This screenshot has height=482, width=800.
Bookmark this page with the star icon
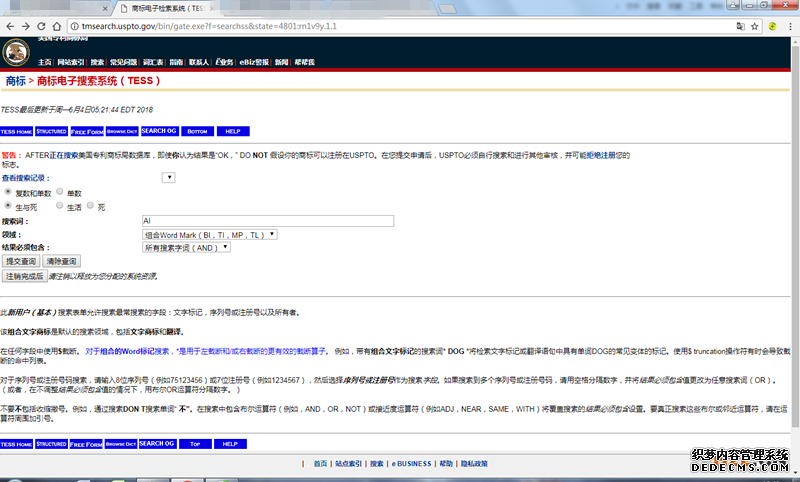755,27
